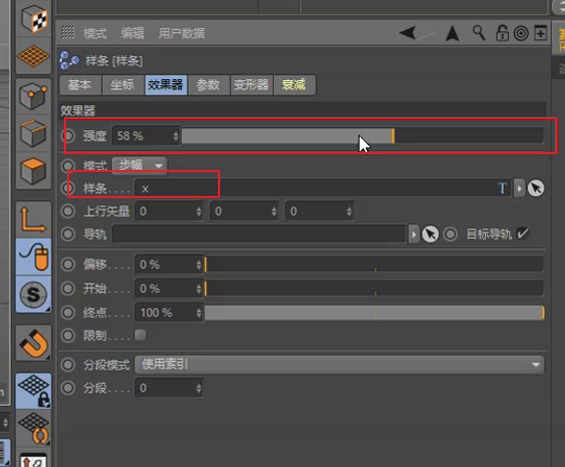Click the 偏移 offset slider bar
The height and width of the screenshot is (467, 565).
[x=374, y=264]
